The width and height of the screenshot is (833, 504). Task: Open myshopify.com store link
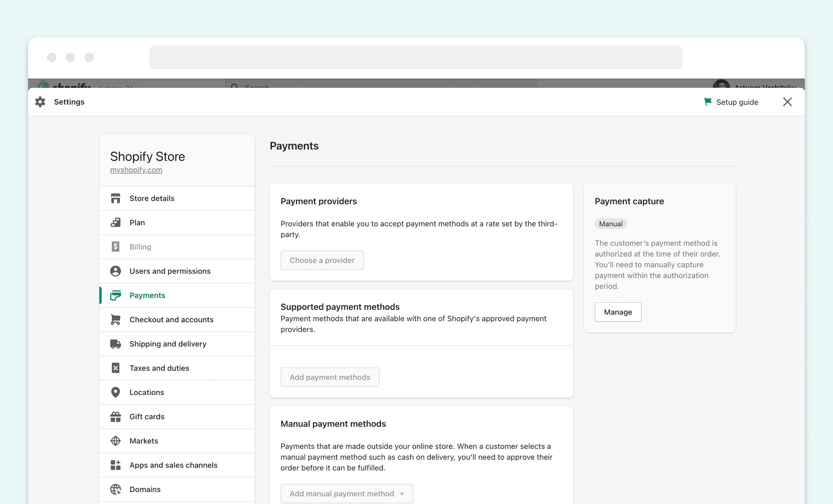tap(136, 170)
